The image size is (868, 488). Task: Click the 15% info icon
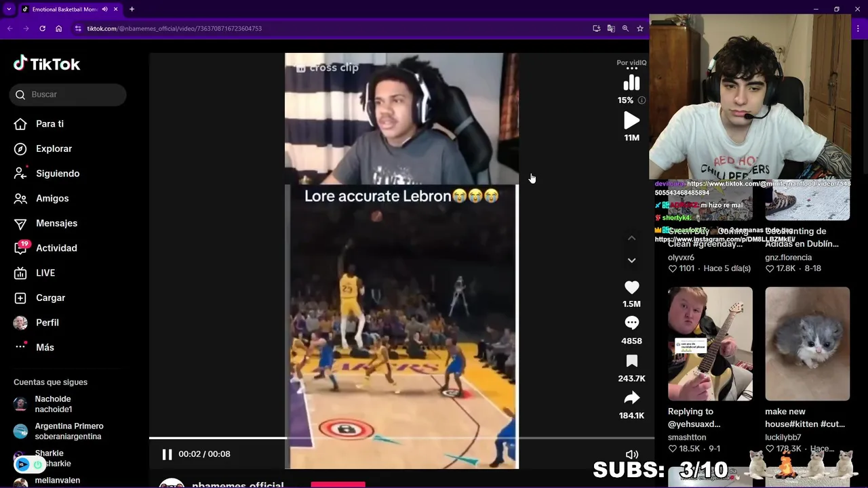(642, 100)
